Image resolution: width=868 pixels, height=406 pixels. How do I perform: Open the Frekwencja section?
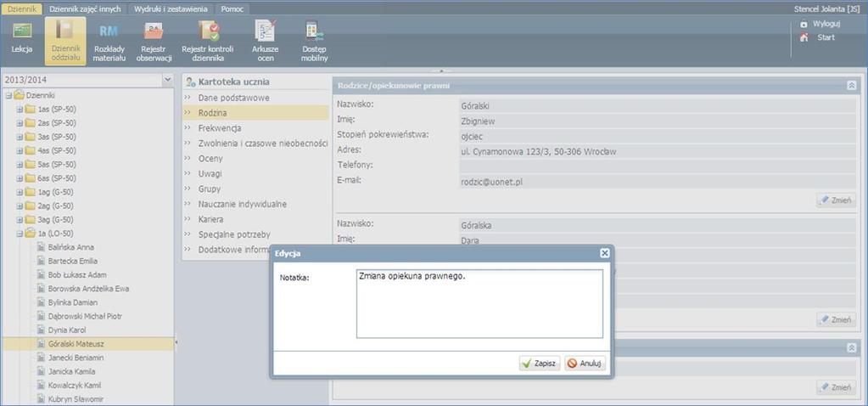(x=220, y=128)
